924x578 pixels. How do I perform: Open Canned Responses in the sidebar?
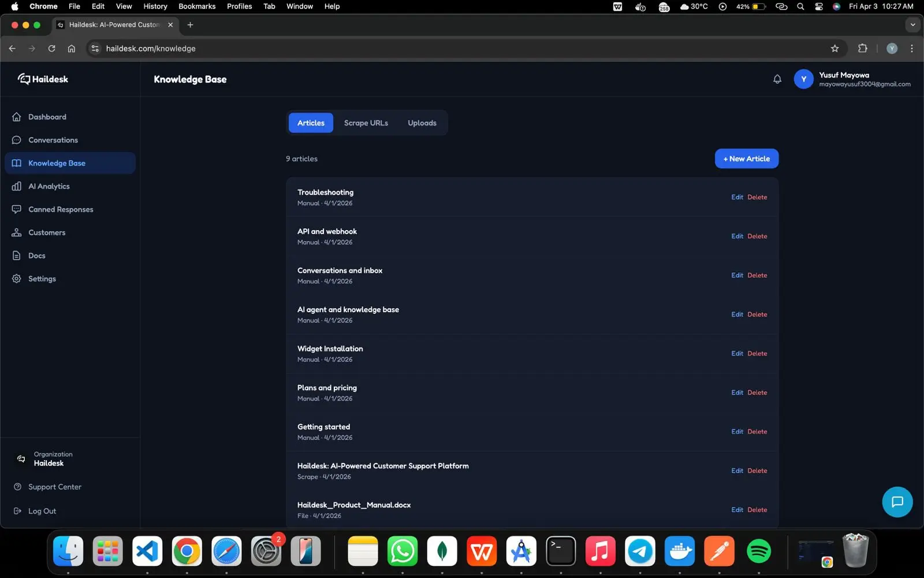70,209
